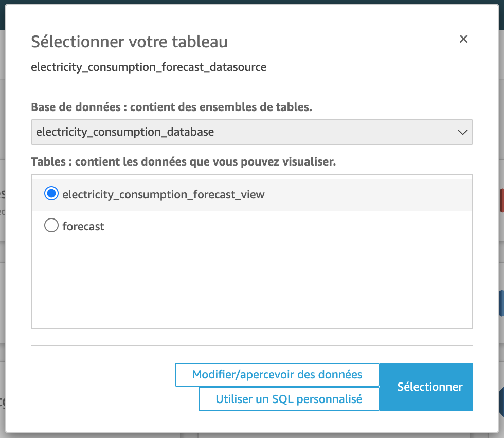Click the electricity_consumption_forecast_view table name text
Image resolution: width=504 pixels, height=438 pixels.
[163, 194]
